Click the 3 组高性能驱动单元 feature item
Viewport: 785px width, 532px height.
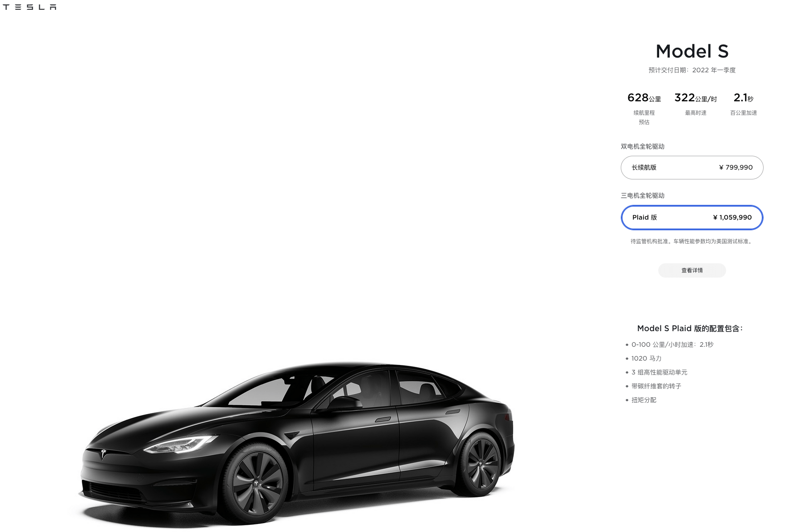pos(659,372)
